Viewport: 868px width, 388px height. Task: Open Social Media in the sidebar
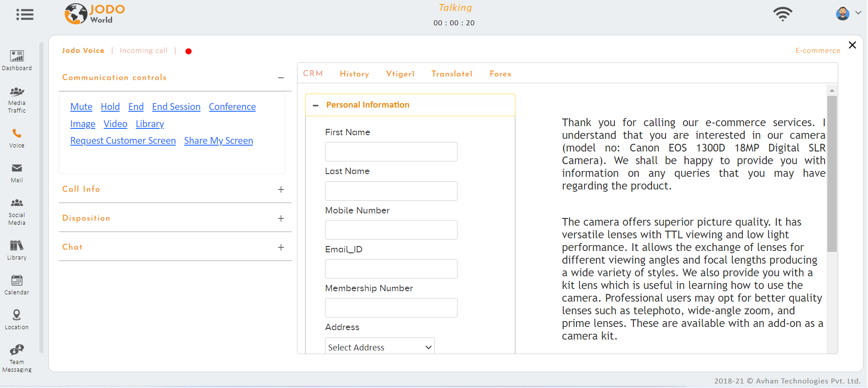click(17, 212)
